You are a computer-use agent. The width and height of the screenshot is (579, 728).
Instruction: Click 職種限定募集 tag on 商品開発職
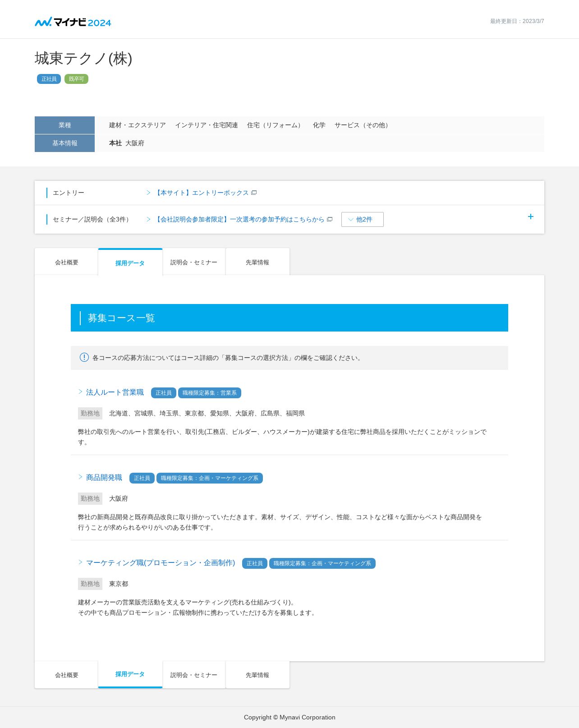(210, 478)
